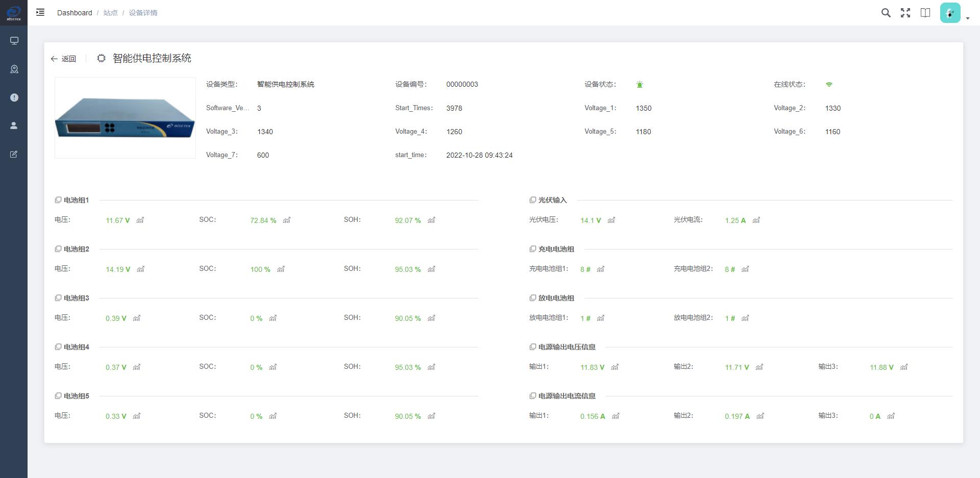Open the map location icon in the sidebar
Image resolution: width=980 pixels, height=478 pixels.
click(14, 68)
